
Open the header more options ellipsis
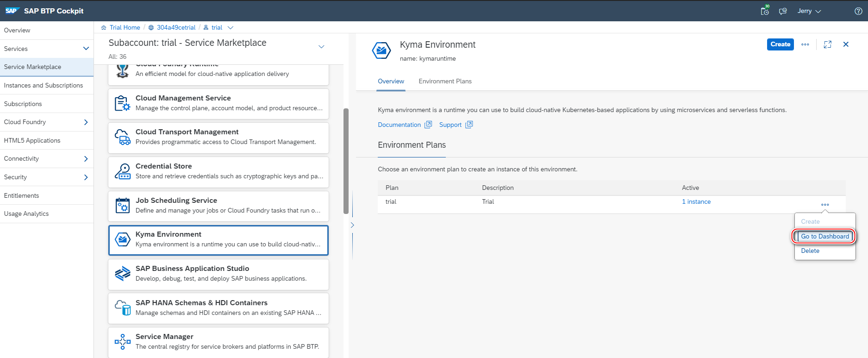click(x=805, y=44)
